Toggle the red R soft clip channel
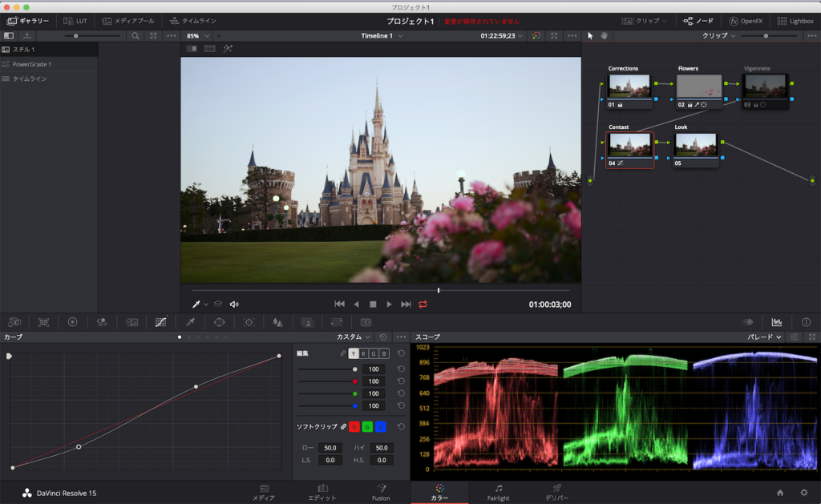Screen dimensions: 821x504 point(354,426)
